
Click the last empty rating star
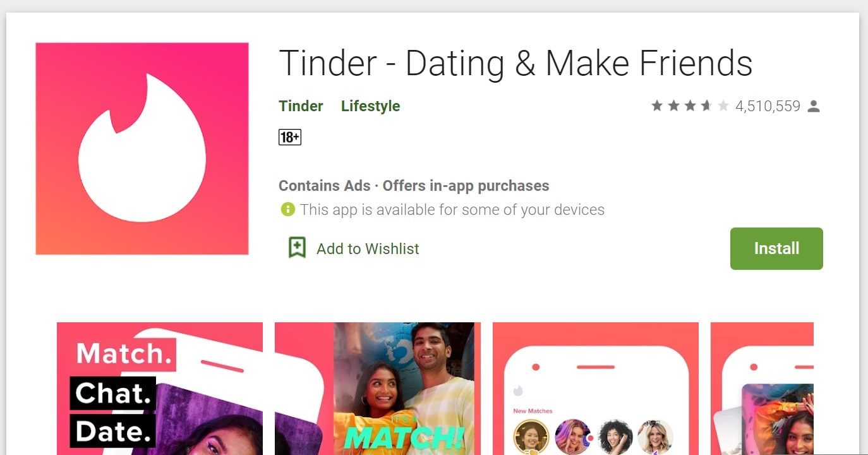click(x=723, y=106)
